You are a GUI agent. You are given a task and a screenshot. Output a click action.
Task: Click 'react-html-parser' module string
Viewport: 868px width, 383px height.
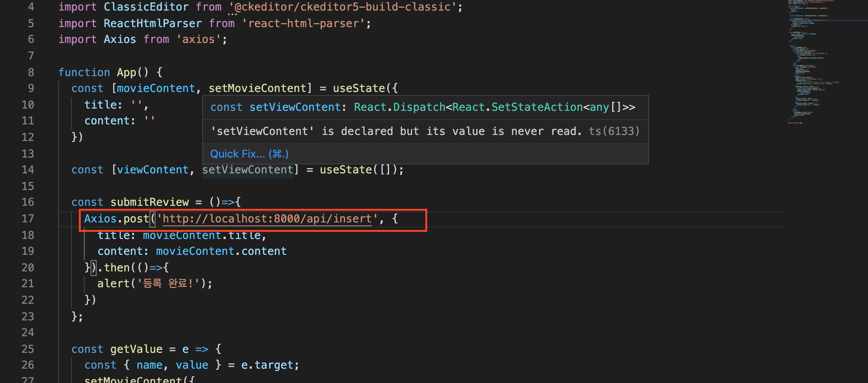[303, 23]
